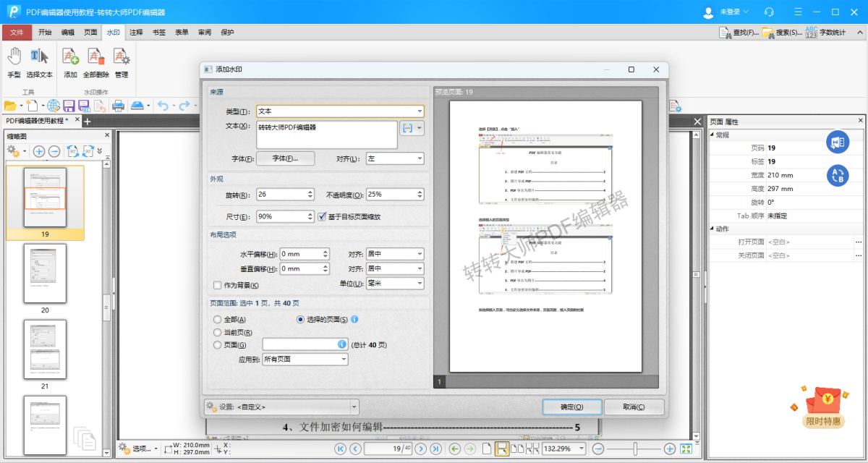The width and height of the screenshot is (868, 463).
Task: Click the zoom-in plus icon in thumbnail panel
Action: pyautogui.click(x=39, y=151)
